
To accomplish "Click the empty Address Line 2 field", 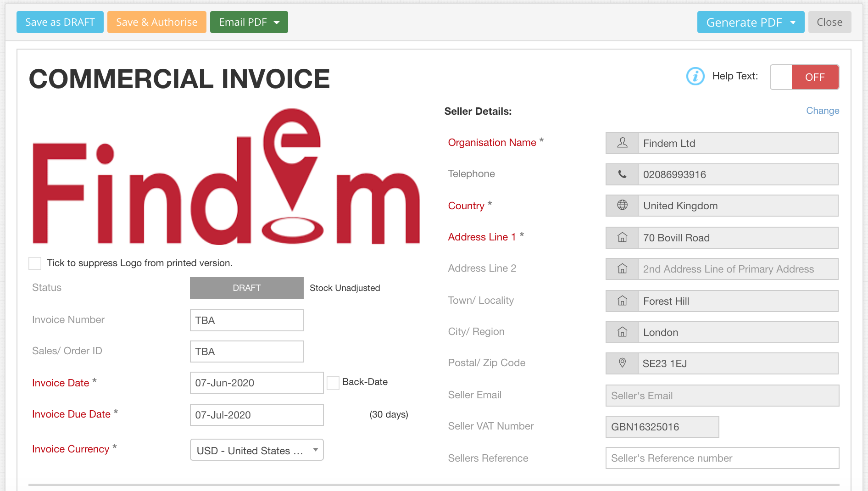I will (x=738, y=269).
